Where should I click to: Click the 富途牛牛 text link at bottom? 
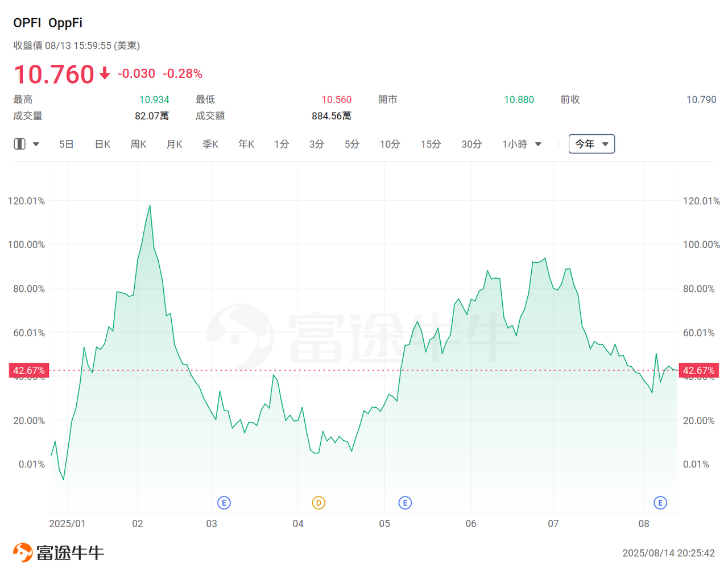pyautogui.click(x=70, y=552)
